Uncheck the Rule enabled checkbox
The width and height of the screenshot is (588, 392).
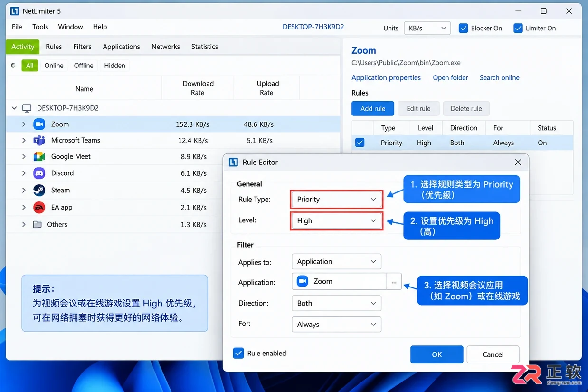click(238, 353)
